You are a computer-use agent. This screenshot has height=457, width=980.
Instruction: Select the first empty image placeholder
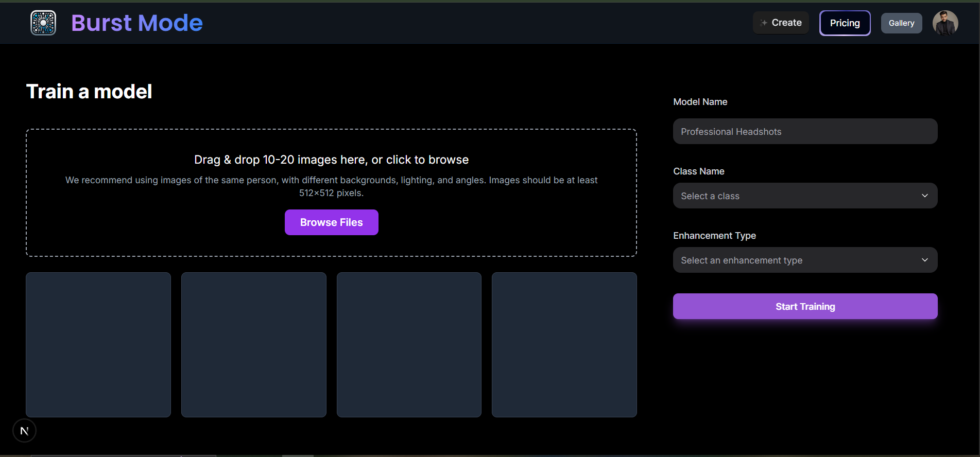[98, 345]
